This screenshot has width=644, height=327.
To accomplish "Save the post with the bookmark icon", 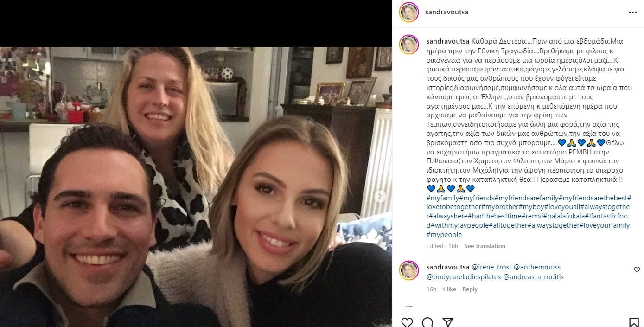I will 634,322.
